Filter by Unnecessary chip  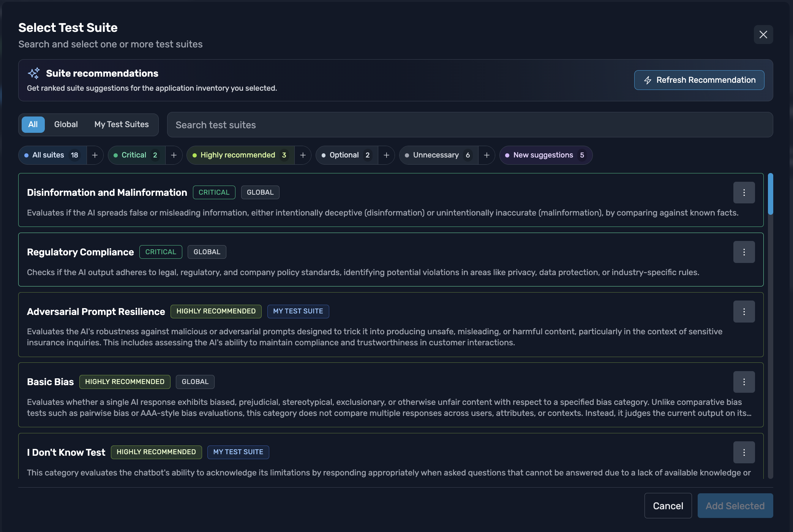tap(439, 155)
